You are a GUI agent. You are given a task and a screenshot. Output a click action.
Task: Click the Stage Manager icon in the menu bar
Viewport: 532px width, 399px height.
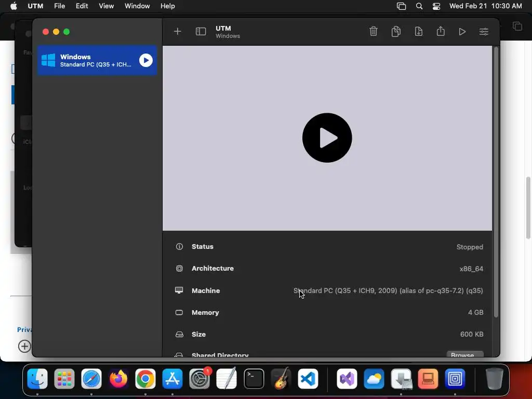pyautogui.click(x=402, y=6)
